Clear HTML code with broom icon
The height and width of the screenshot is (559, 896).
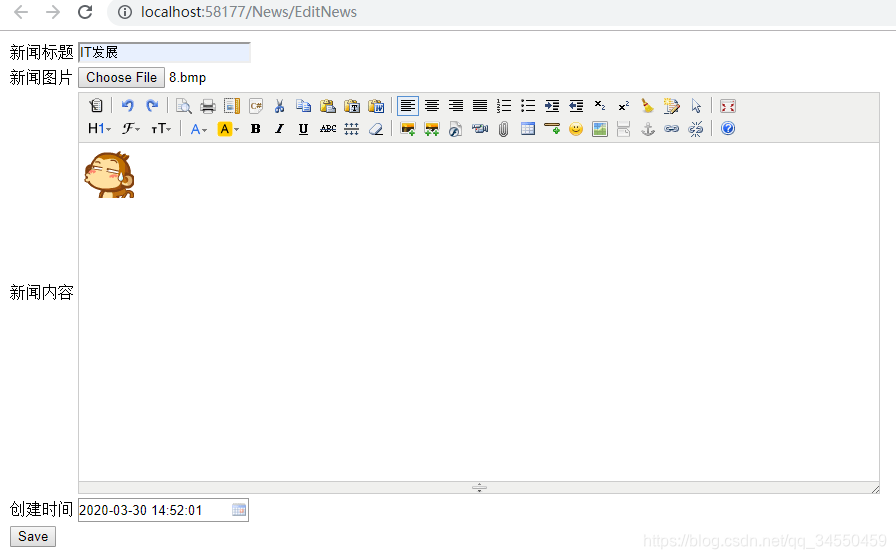[647, 106]
